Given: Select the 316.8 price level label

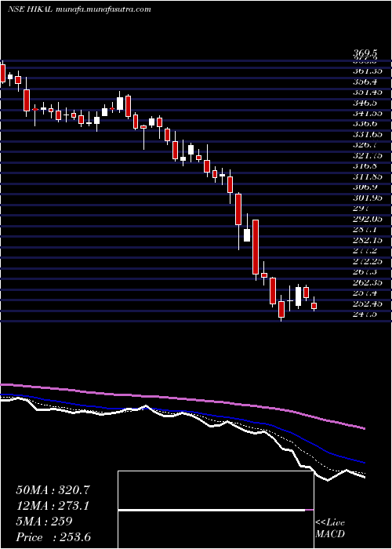Looking at the screenshot, I should tap(366, 166).
